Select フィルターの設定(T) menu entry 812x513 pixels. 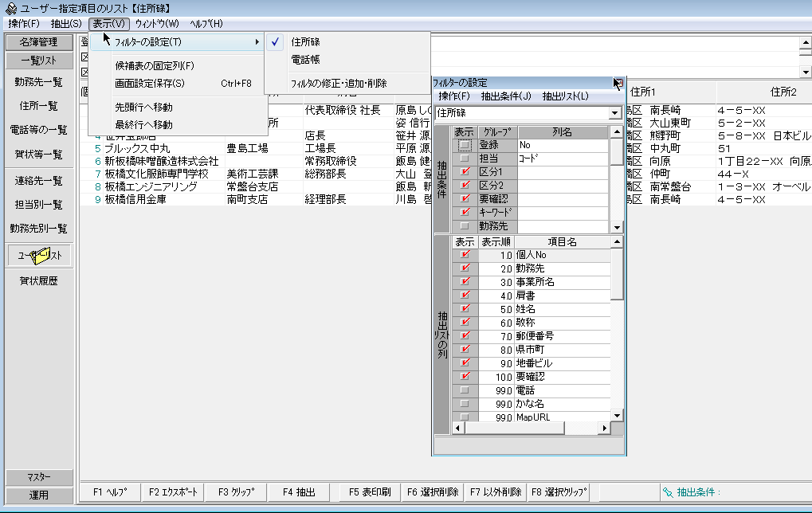(178, 42)
